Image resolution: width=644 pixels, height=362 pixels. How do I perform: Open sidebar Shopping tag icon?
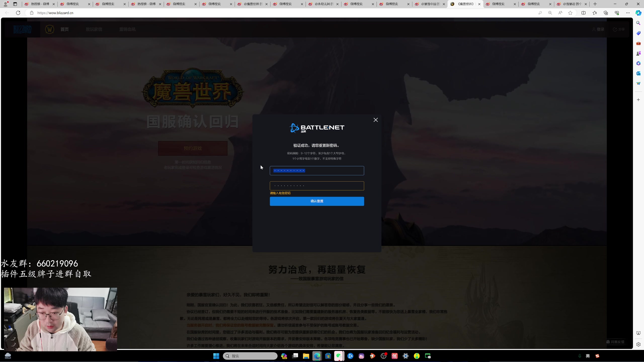pyautogui.click(x=638, y=33)
